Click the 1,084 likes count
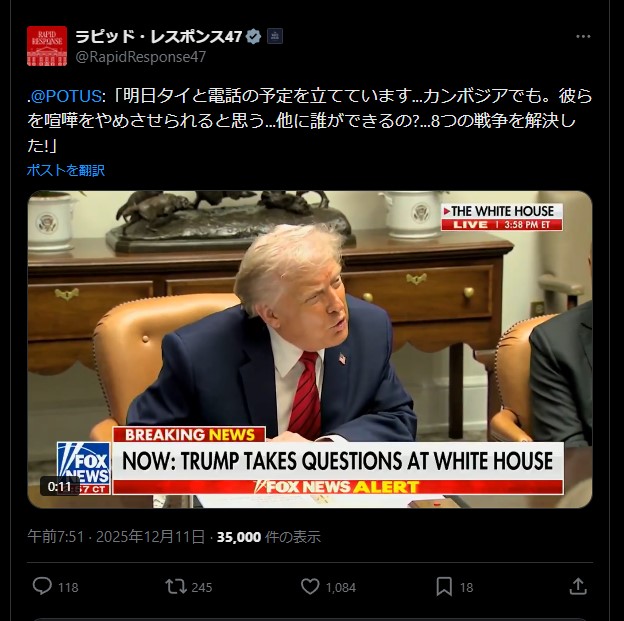Screen dimensions: 624x621 click(341, 587)
